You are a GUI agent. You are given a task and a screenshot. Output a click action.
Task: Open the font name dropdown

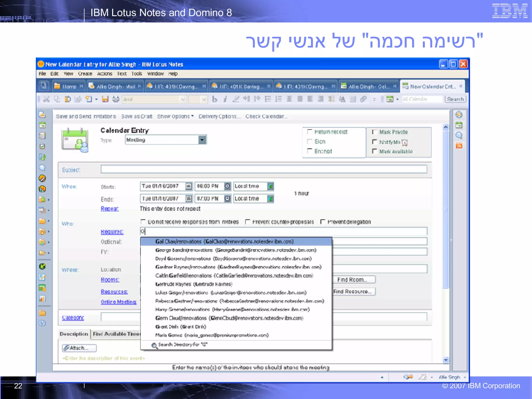(x=183, y=99)
